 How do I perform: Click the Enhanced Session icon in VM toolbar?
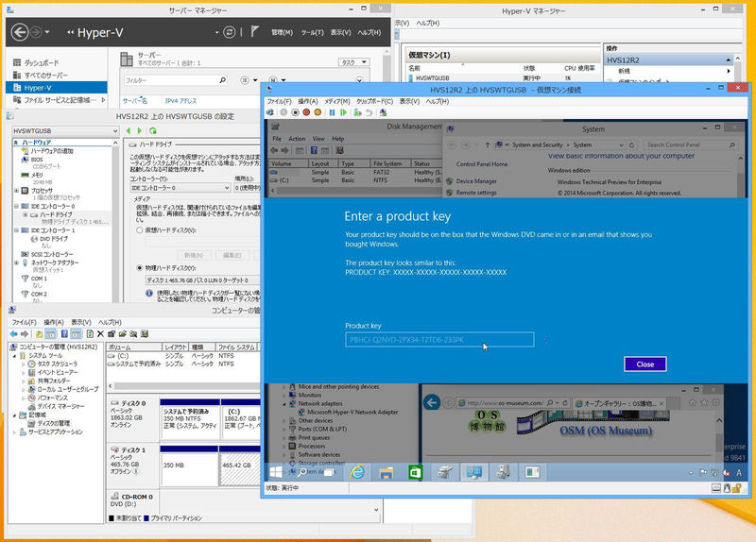384,112
